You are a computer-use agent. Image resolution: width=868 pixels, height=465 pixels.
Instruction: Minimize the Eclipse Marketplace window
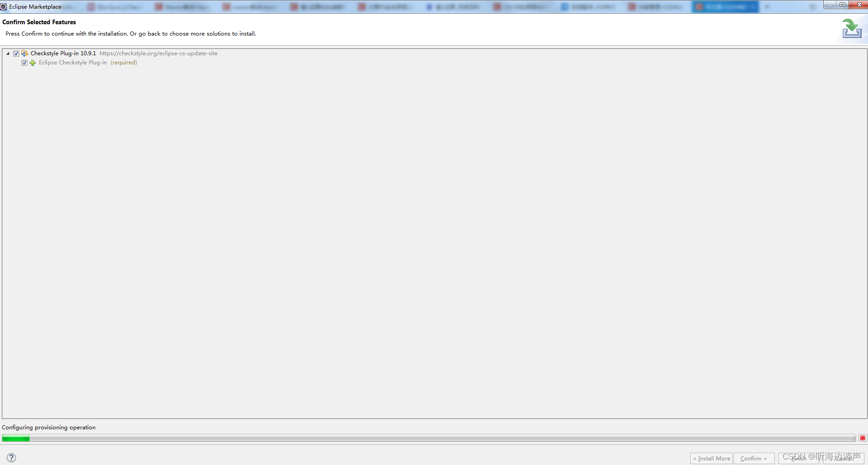tap(829, 5)
